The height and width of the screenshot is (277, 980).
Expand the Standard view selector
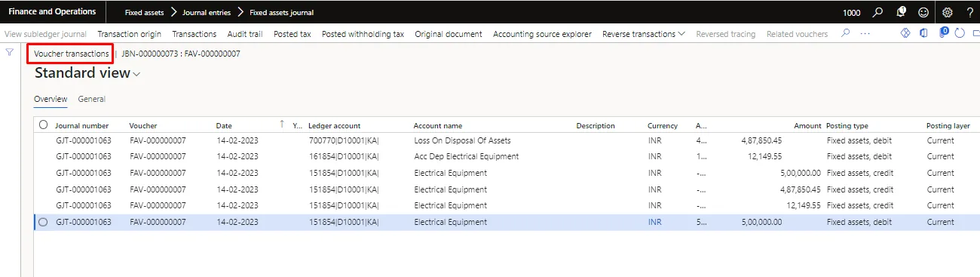[x=87, y=73]
